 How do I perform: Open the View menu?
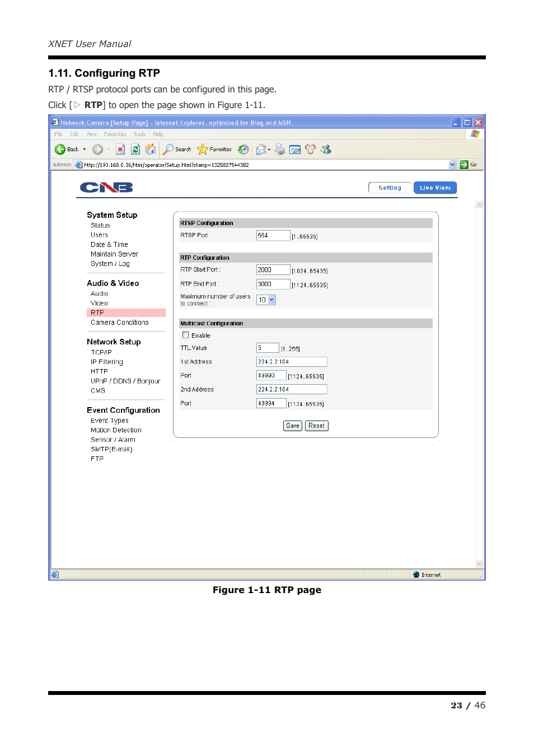coord(91,134)
